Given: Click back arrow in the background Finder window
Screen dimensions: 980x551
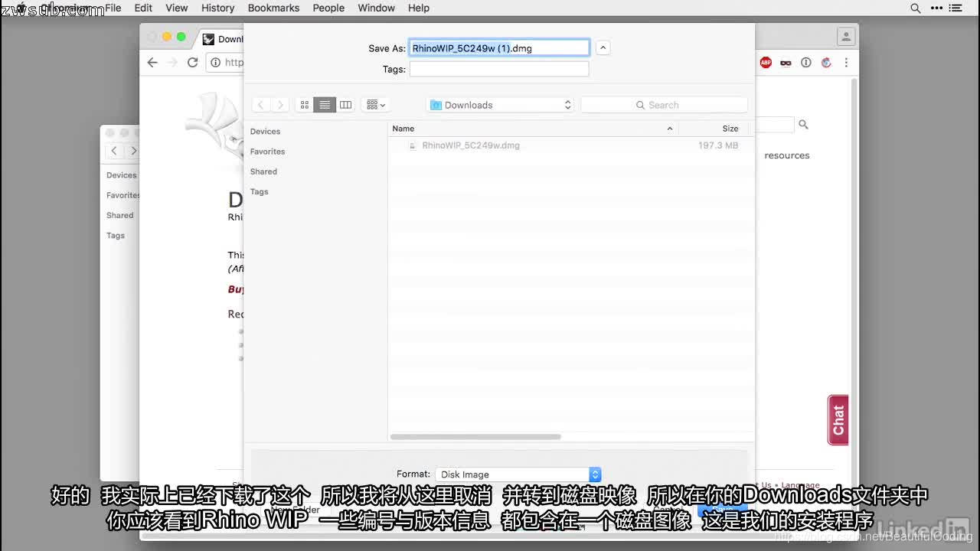Looking at the screenshot, I should pos(114,152).
